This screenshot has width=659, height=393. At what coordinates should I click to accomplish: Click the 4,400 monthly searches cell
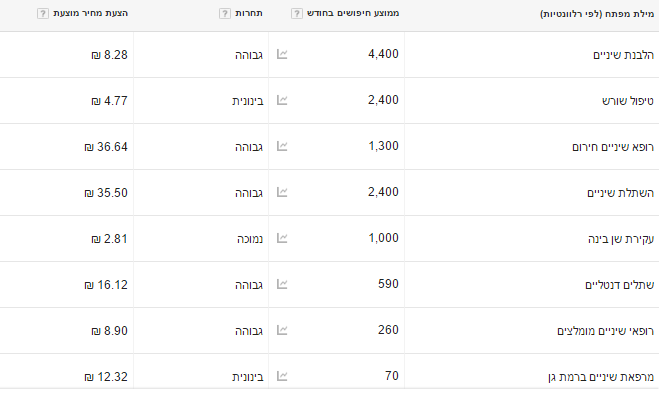click(383, 54)
